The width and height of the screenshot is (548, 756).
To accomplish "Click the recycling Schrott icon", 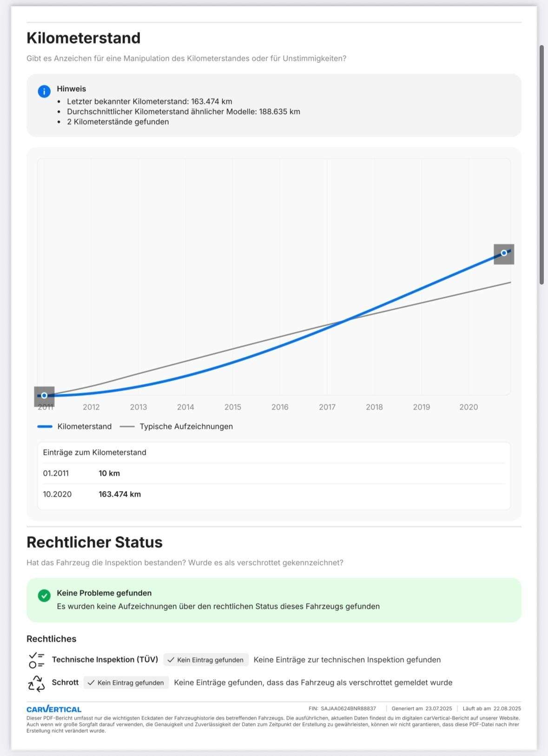I will coord(36,683).
